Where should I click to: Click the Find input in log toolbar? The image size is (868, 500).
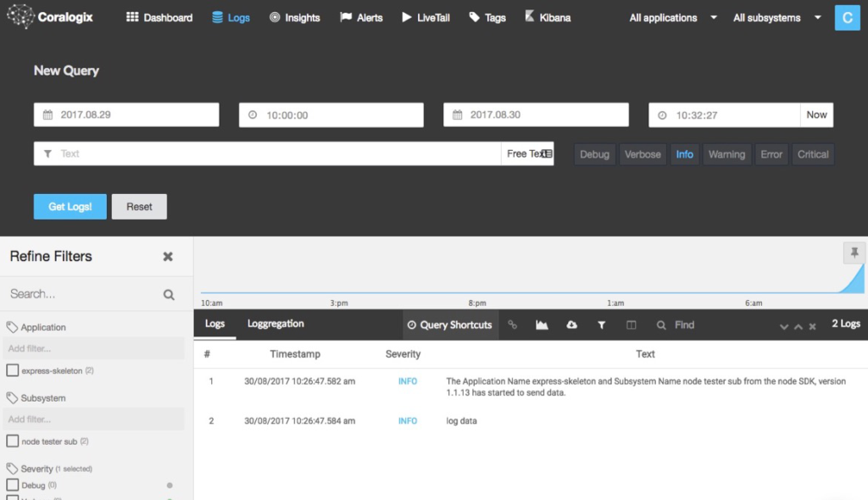pos(720,325)
